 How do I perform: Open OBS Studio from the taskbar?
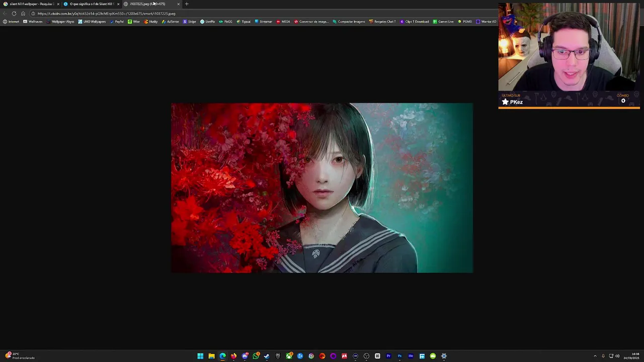(x=366, y=356)
